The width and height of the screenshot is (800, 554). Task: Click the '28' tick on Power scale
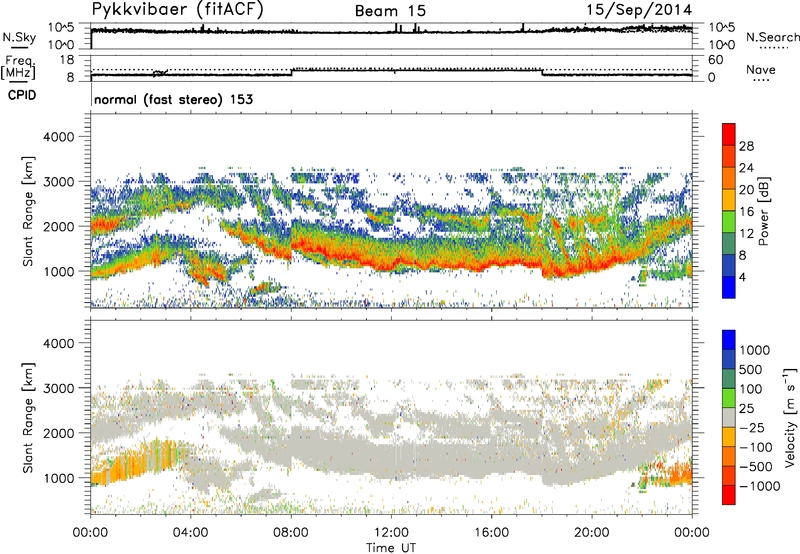[746, 146]
